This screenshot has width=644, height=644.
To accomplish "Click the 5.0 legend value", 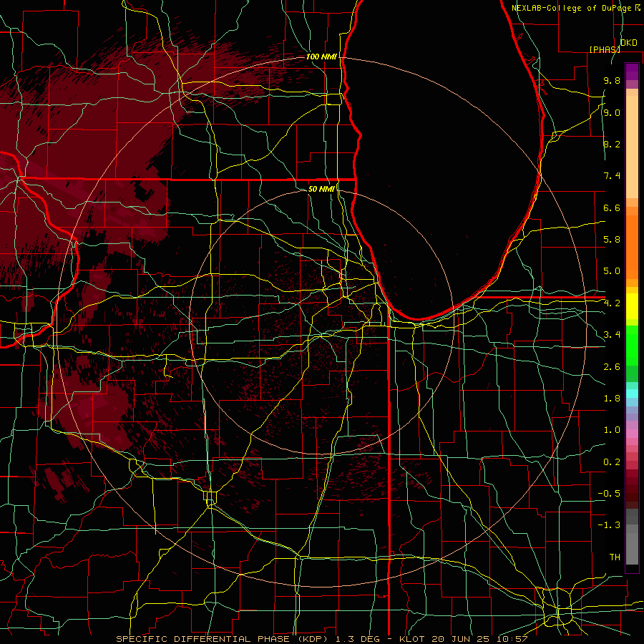I will coord(612,271).
